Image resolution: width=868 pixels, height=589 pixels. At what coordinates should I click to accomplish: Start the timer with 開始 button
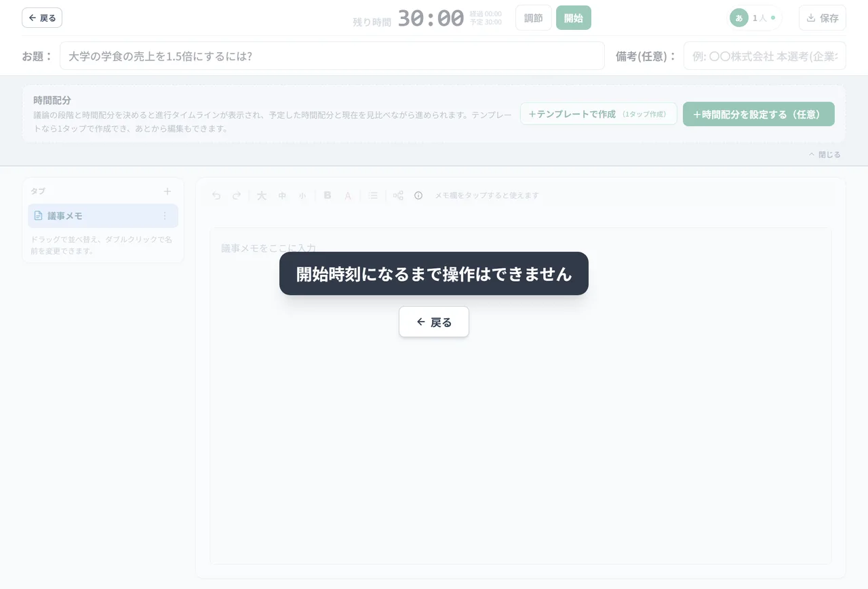click(x=574, y=18)
